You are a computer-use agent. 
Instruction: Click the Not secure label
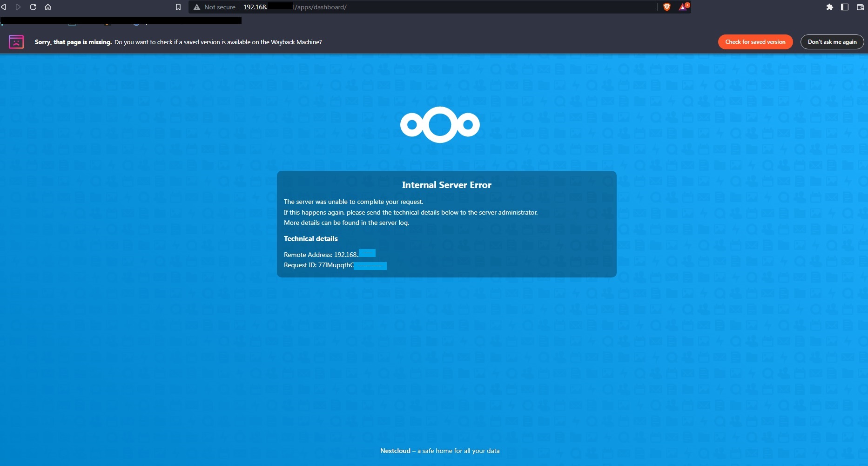click(x=220, y=7)
